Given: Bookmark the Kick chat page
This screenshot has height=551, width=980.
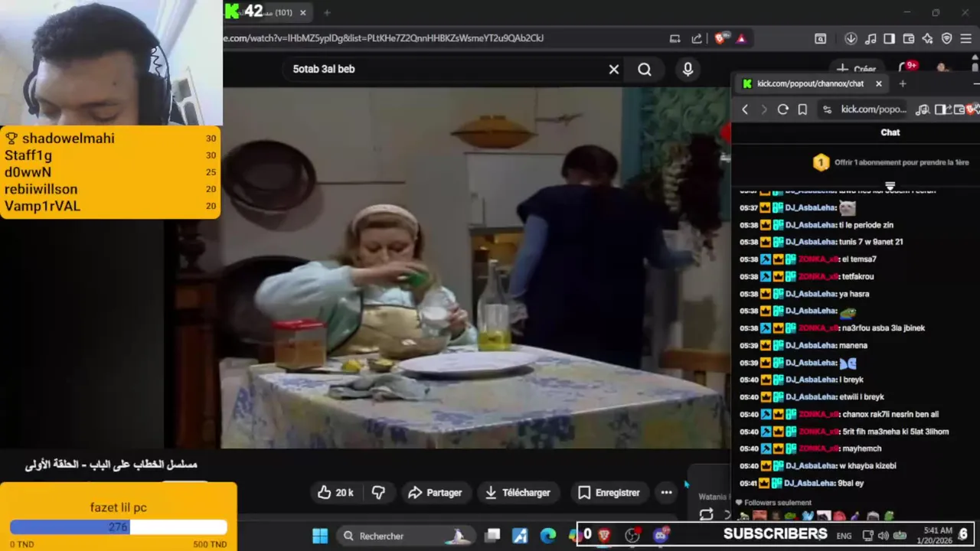Looking at the screenshot, I should pyautogui.click(x=802, y=109).
